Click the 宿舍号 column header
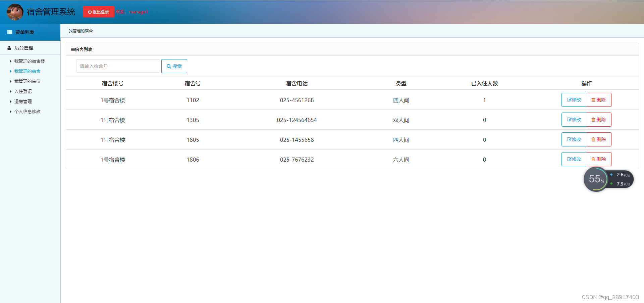This screenshot has width=644, height=303. tap(193, 83)
